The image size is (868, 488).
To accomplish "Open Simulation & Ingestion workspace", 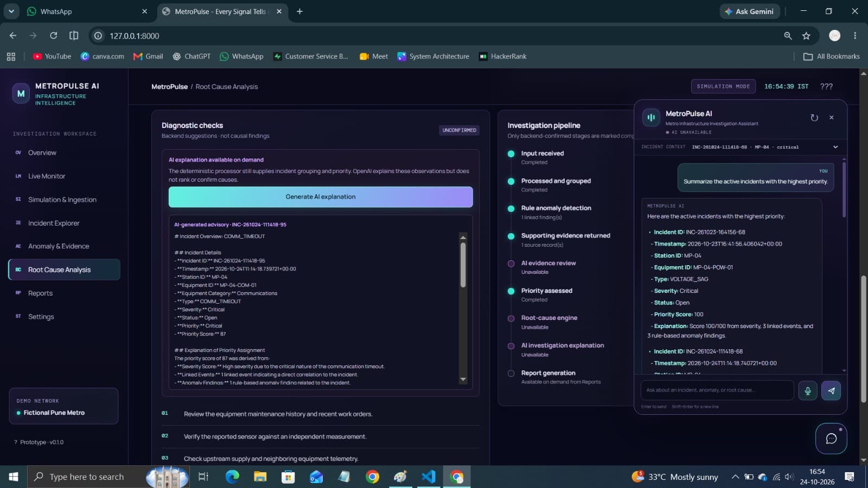I will point(64,200).
